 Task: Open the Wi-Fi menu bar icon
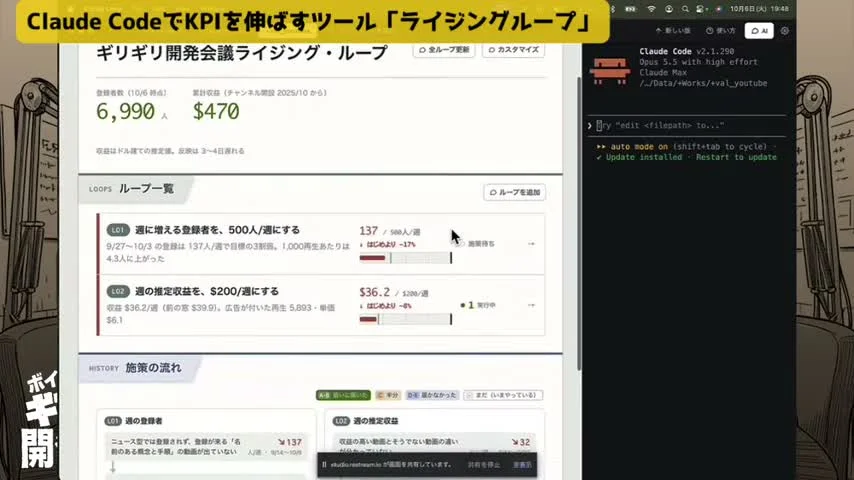(651, 9)
